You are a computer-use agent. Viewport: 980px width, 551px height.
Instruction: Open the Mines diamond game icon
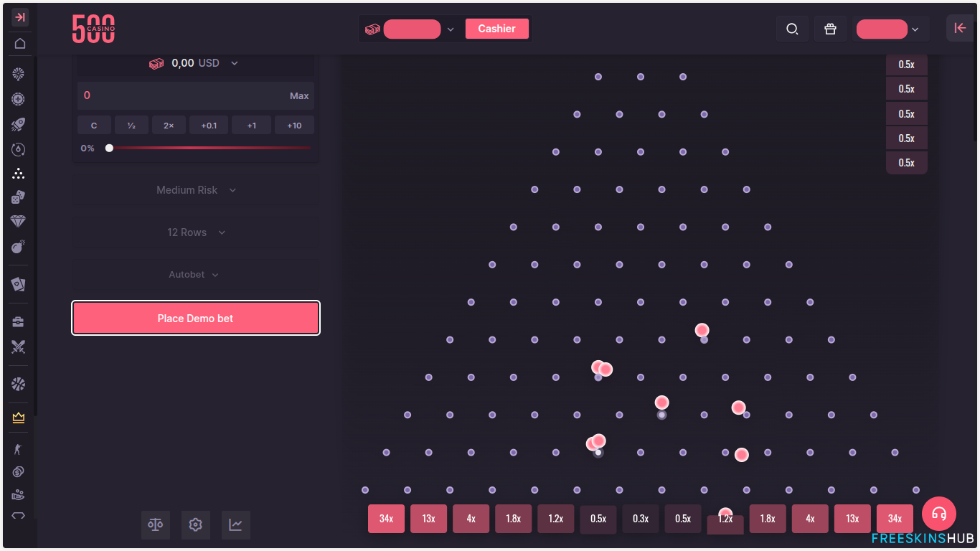point(17,221)
